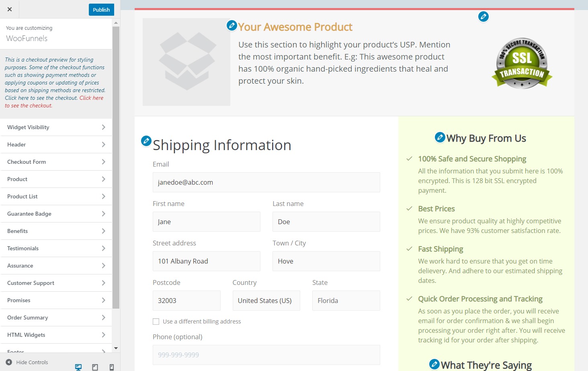The image size is (588, 371).
Task: Hide the customizer controls
Action: tap(27, 362)
